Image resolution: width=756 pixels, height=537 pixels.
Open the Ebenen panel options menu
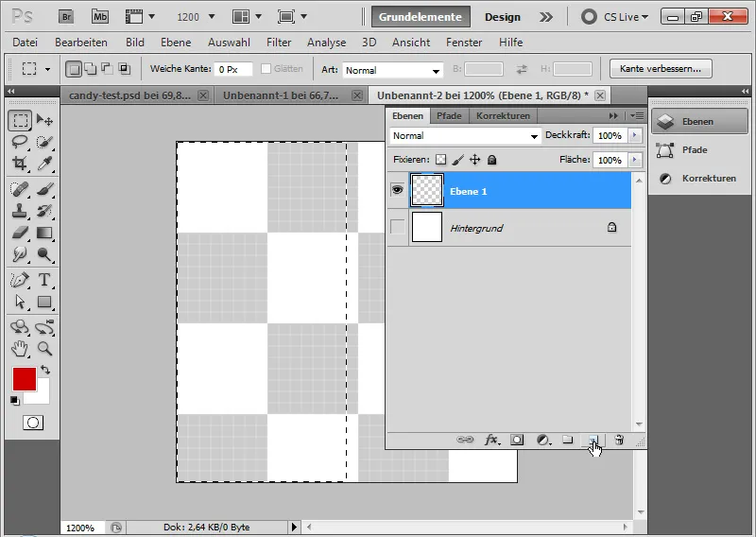pos(637,115)
